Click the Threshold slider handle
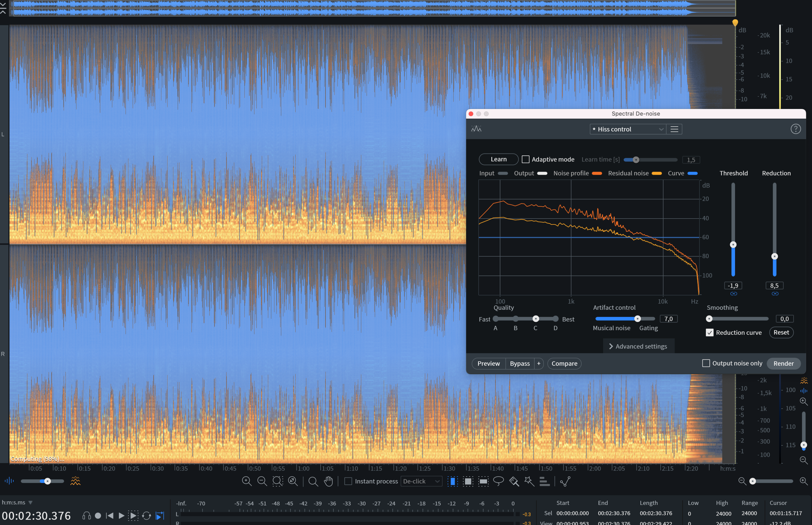The image size is (812, 525). coord(733,245)
